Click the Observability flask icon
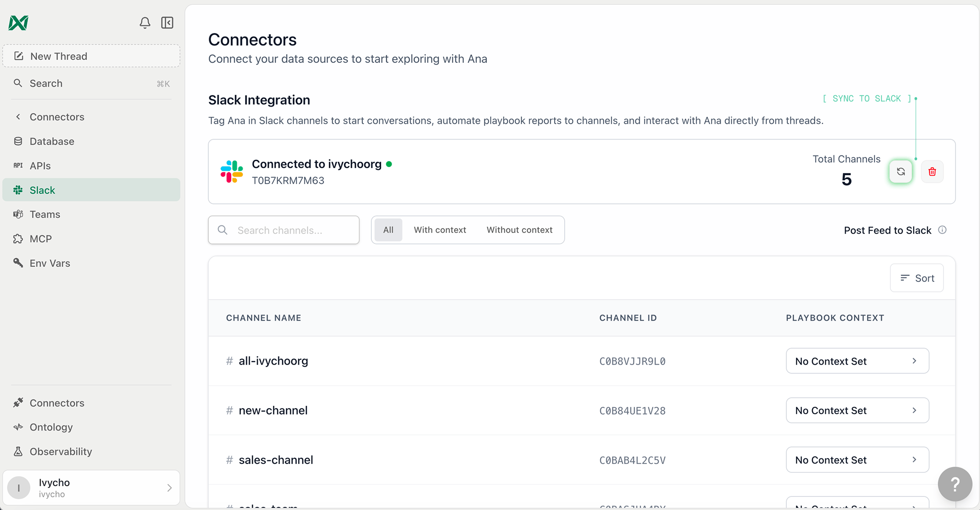 tap(18, 451)
